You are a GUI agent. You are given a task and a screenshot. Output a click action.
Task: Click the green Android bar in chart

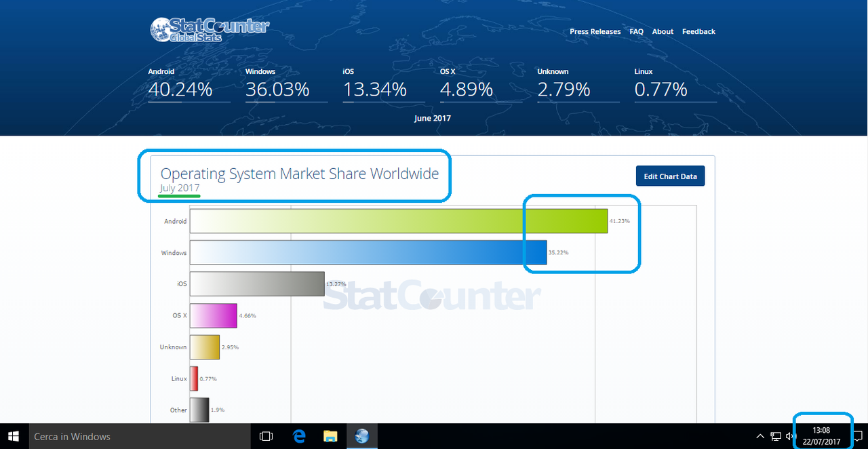pos(399,221)
